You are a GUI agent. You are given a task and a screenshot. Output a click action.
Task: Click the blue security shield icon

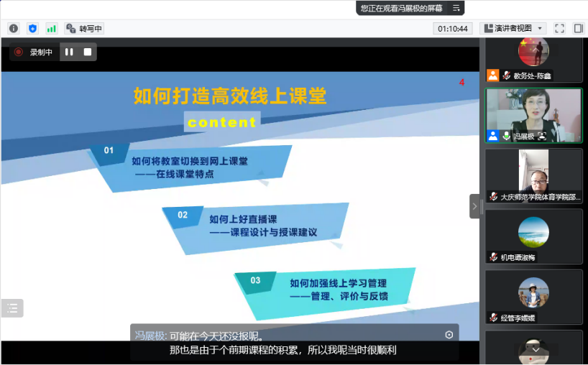32,28
